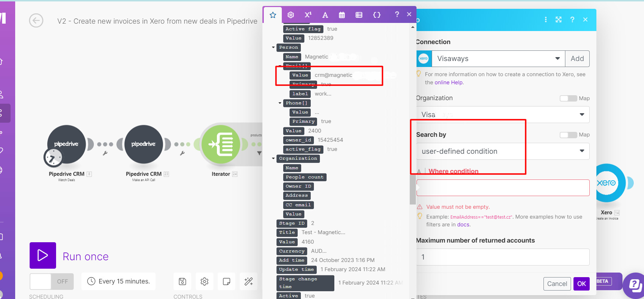Screen dimensions: 644x299
Task: Select the Currency token
Action: click(x=292, y=251)
